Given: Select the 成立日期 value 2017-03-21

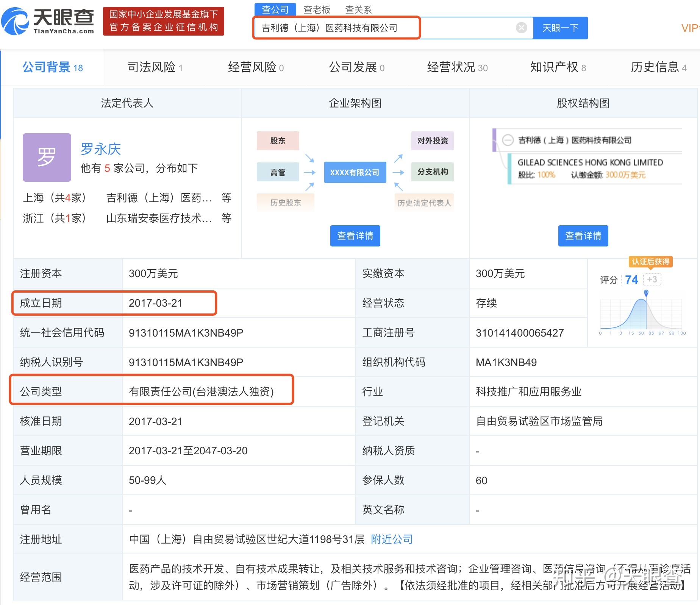Looking at the screenshot, I should pos(156,303).
